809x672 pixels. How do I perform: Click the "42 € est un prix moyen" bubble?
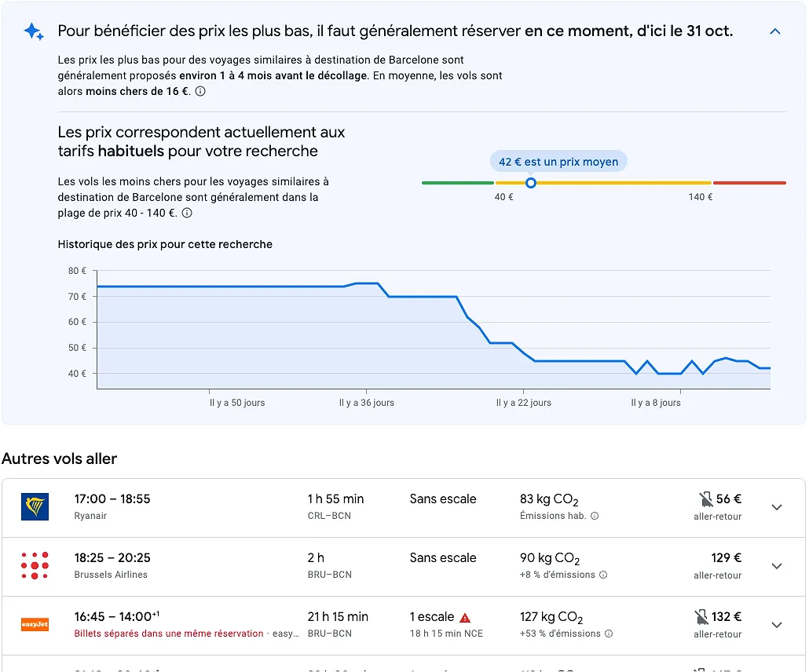pyautogui.click(x=558, y=162)
